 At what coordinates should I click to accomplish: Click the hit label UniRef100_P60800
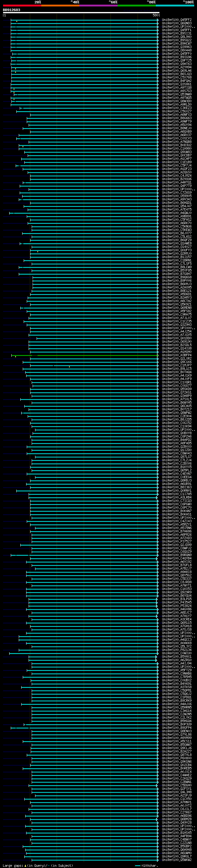pos(177,758)
